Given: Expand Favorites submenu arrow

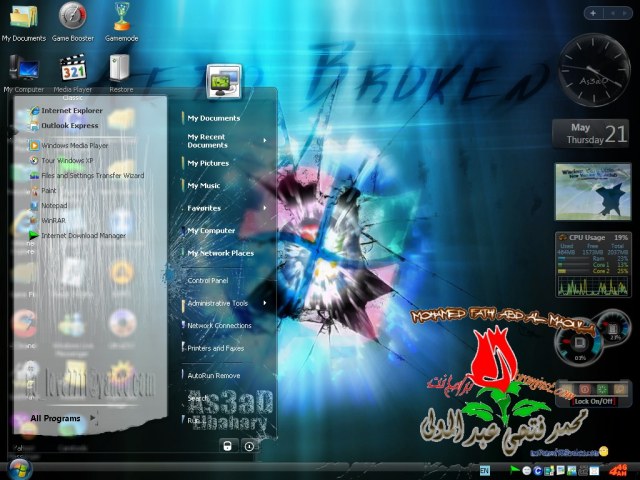Looking at the screenshot, I should click(x=265, y=208).
